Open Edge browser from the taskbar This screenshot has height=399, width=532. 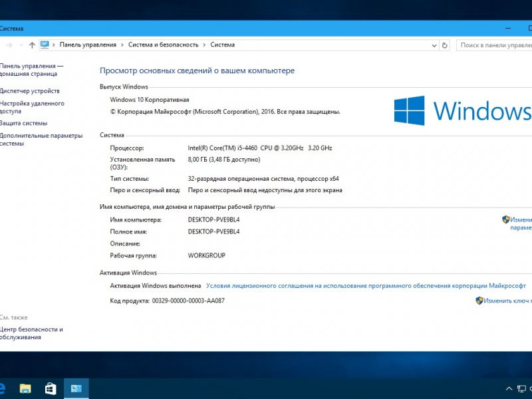point(3,388)
